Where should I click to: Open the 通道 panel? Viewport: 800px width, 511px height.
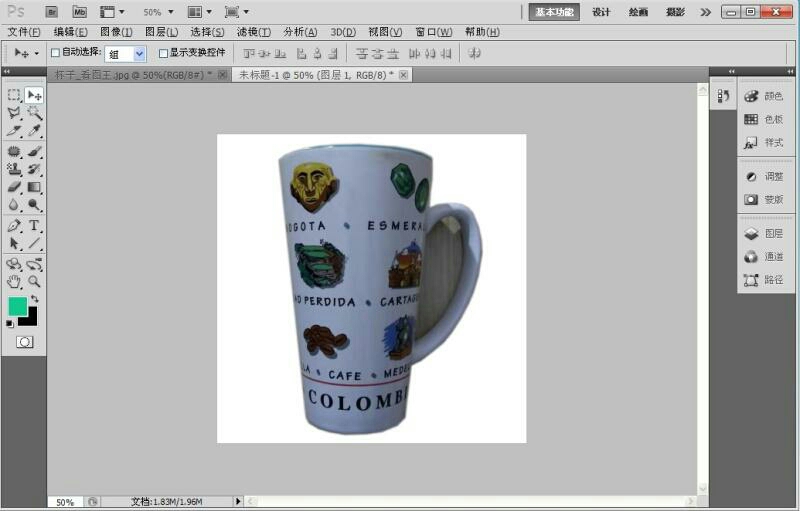tap(764, 257)
